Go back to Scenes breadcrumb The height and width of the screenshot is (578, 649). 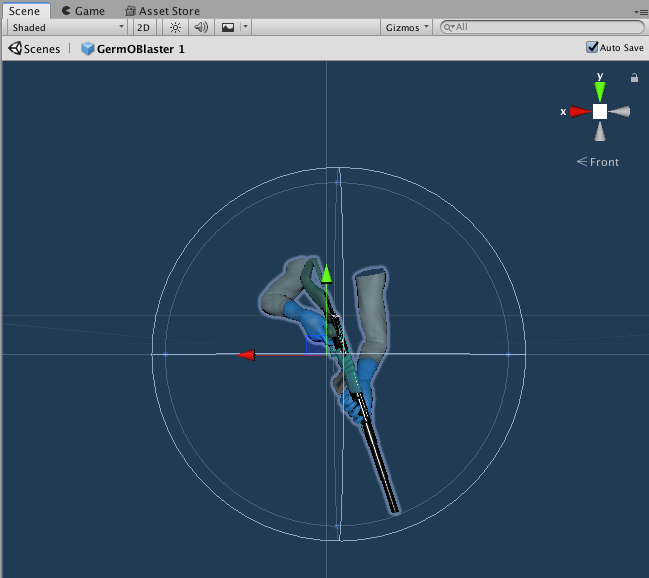[x=34, y=48]
